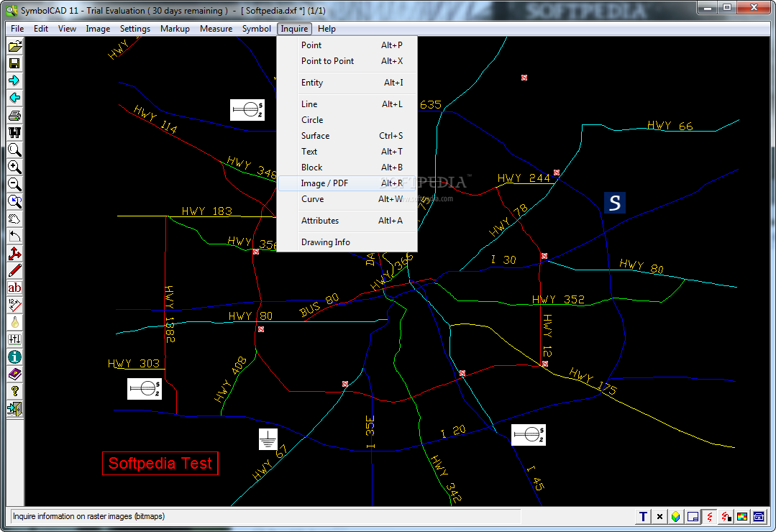The width and height of the screenshot is (776, 532).
Task: Click the red three-way arrows icon
Action: point(15,253)
